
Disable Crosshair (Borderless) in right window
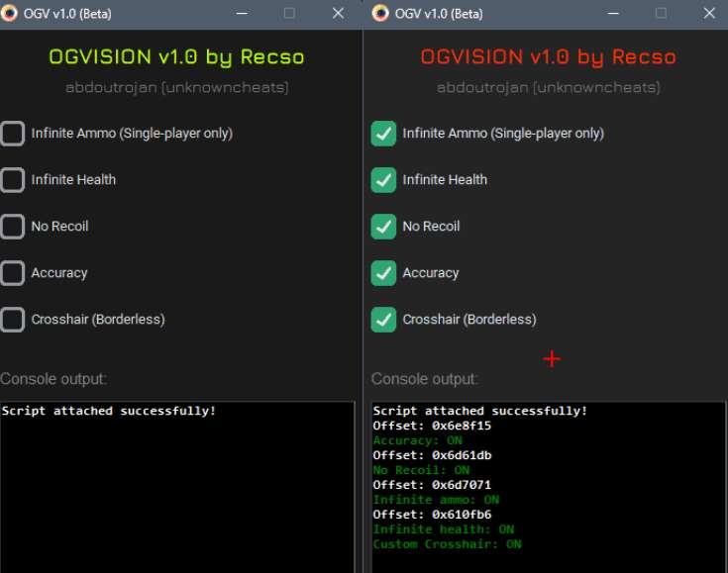[383, 320]
